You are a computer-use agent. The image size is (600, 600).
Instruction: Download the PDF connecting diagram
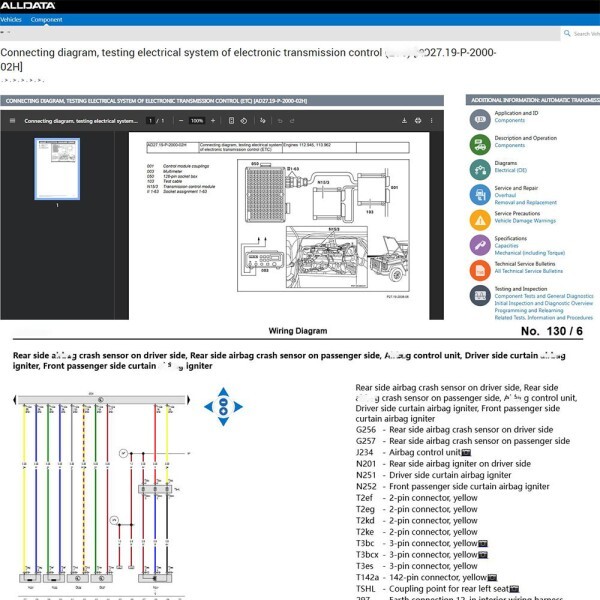click(x=404, y=120)
